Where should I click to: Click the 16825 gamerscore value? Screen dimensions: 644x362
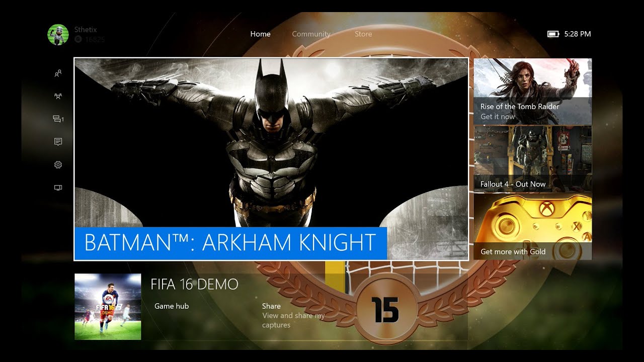pyautogui.click(x=95, y=39)
